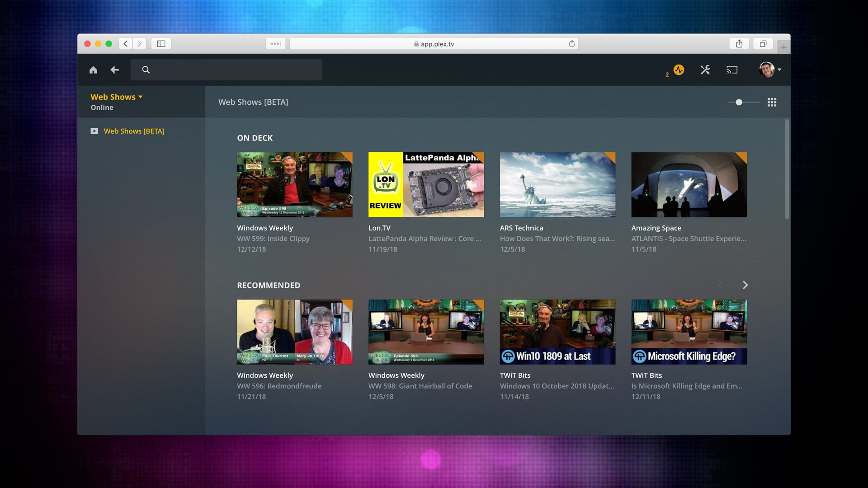Screen dimensions: 868x488
Task: Open Microsoft Killing Edge thumbnail
Action: click(689, 332)
